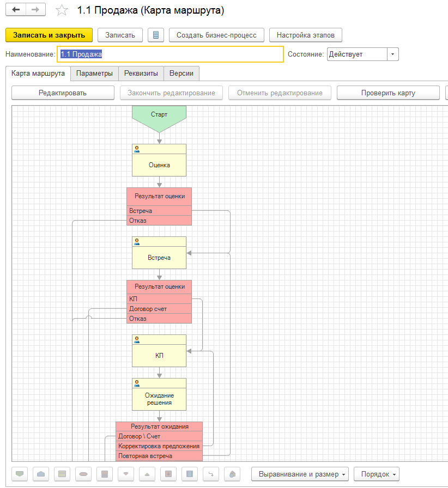
Task: Select the split down-triangle shape tool
Action: pos(126,474)
